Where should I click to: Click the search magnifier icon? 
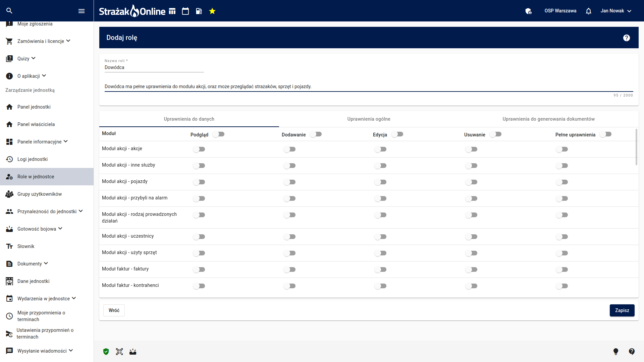tap(9, 11)
